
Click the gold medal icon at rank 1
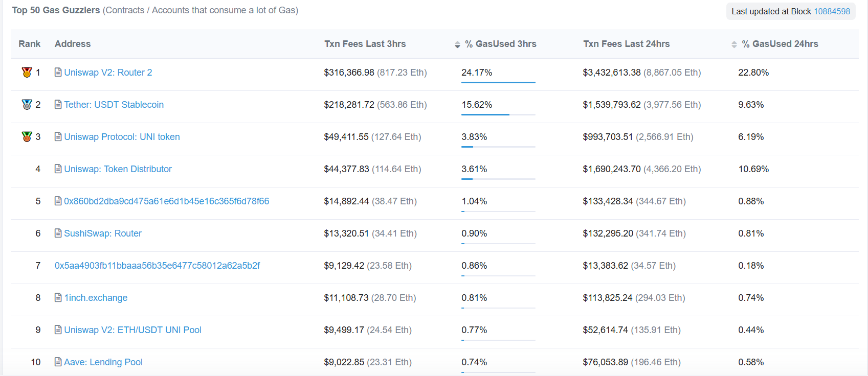(x=27, y=73)
